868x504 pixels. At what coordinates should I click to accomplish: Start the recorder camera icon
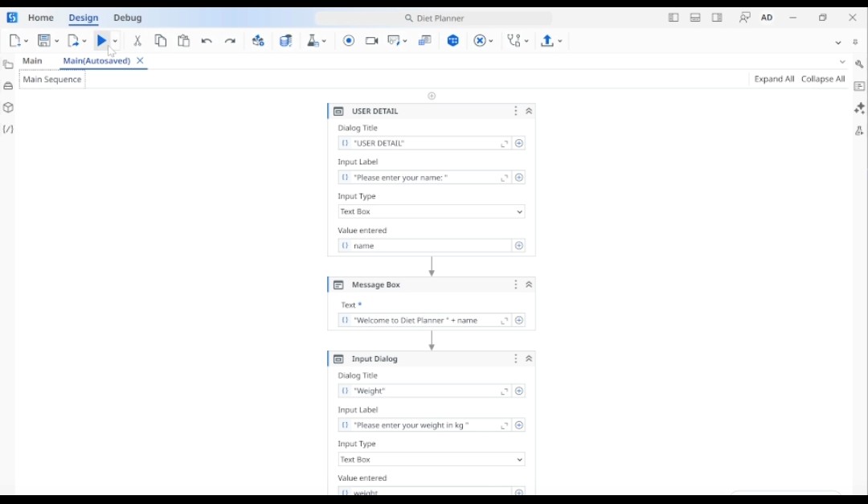[371, 40]
